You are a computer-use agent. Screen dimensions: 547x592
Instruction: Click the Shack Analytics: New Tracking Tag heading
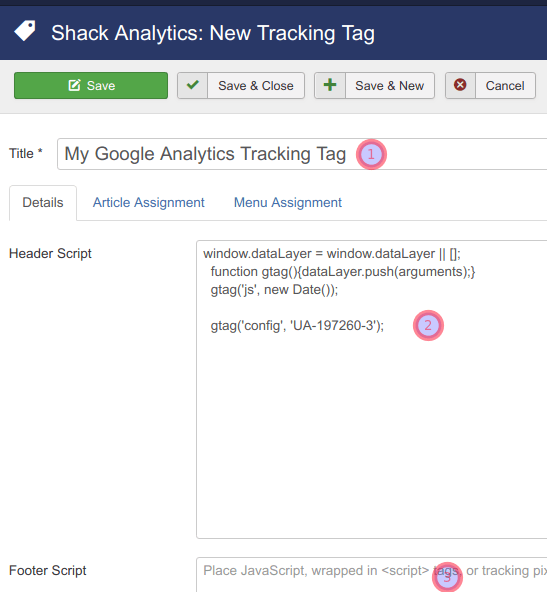(x=213, y=33)
